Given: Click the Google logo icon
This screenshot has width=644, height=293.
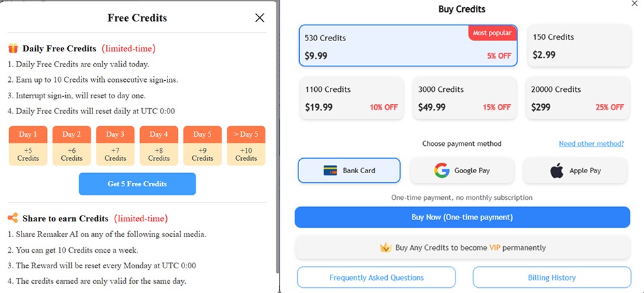Looking at the screenshot, I should pyautogui.click(x=442, y=171).
